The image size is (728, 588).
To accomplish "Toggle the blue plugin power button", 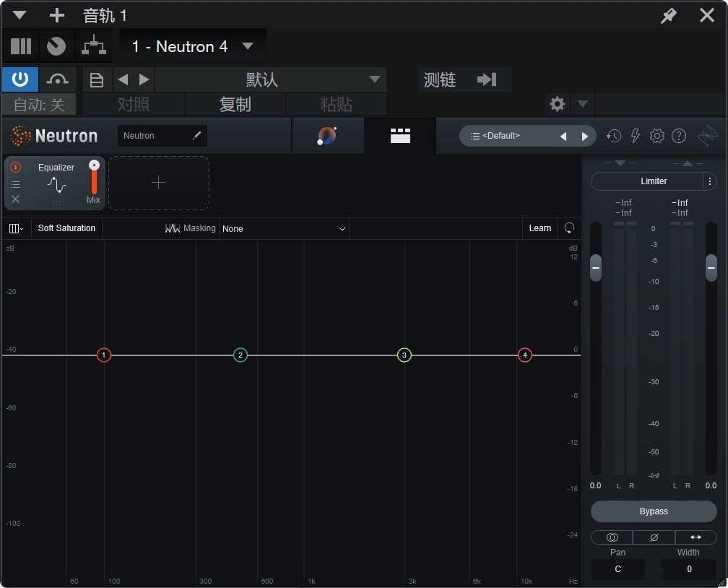I will click(19, 79).
